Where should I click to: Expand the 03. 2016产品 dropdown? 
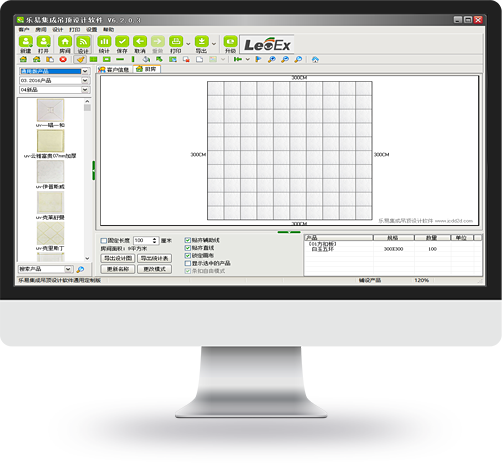pyautogui.click(x=85, y=80)
